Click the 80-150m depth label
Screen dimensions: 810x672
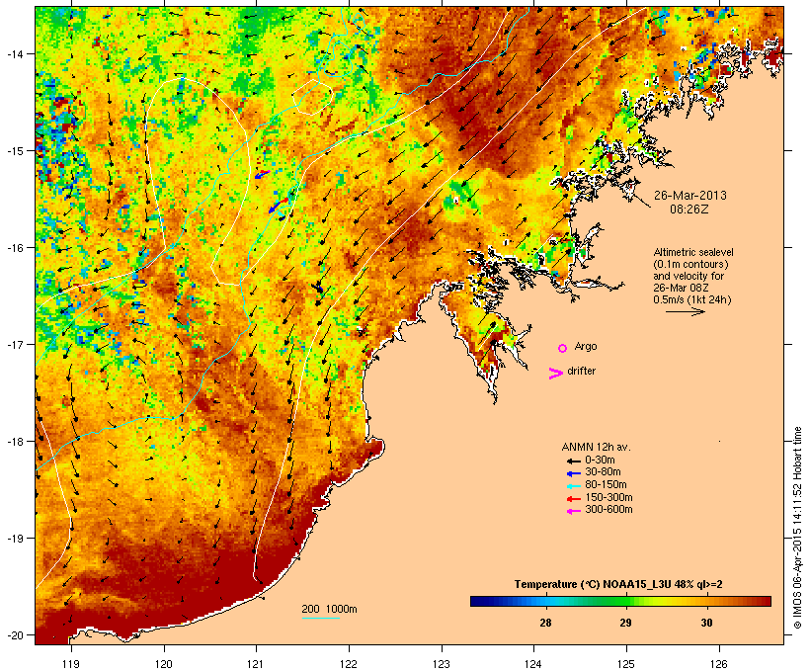tap(606, 485)
